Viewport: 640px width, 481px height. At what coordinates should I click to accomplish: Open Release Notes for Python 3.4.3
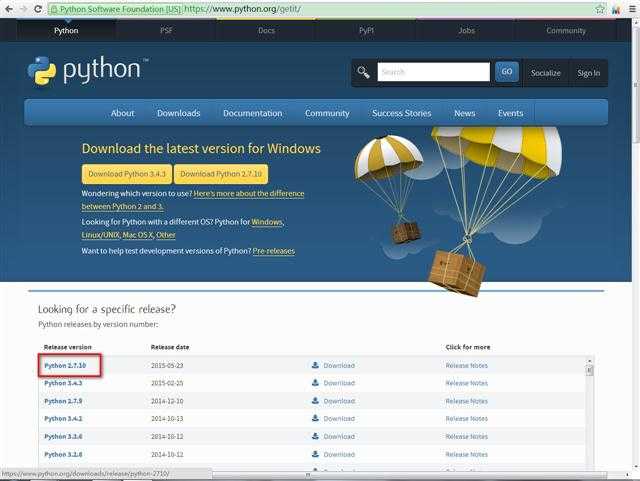[467, 383]
